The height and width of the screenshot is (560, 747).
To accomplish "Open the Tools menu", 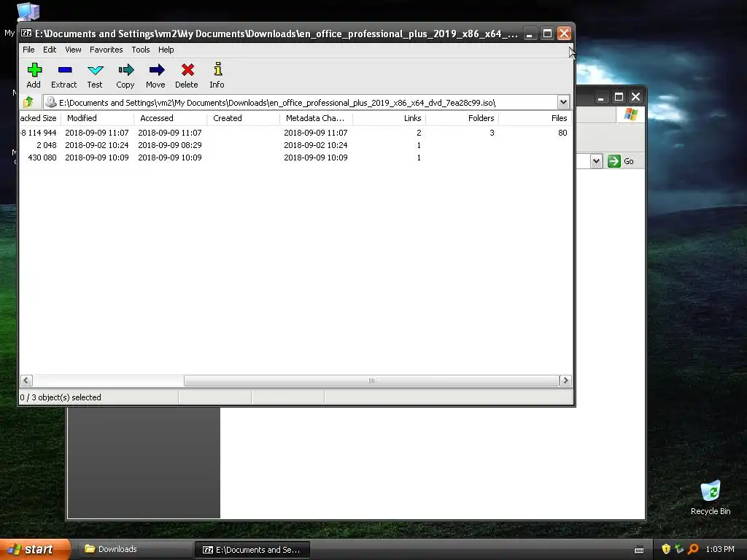I will (x=141, y=50).
